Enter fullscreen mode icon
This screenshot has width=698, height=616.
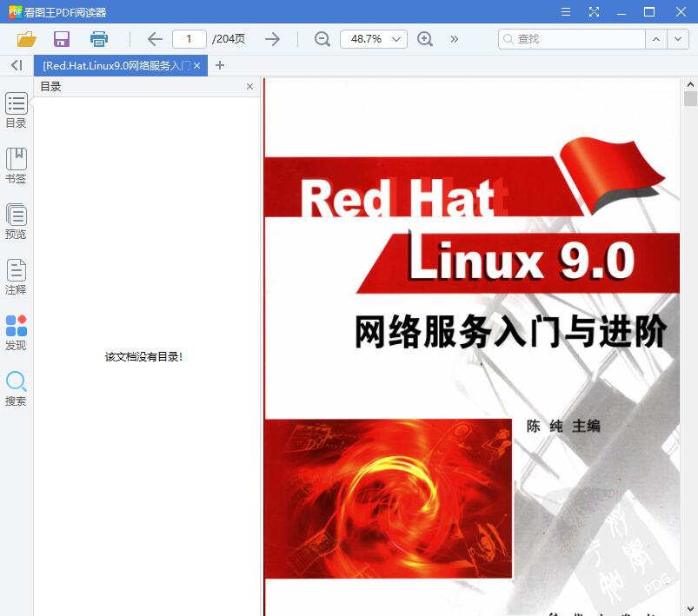point(594,11)
